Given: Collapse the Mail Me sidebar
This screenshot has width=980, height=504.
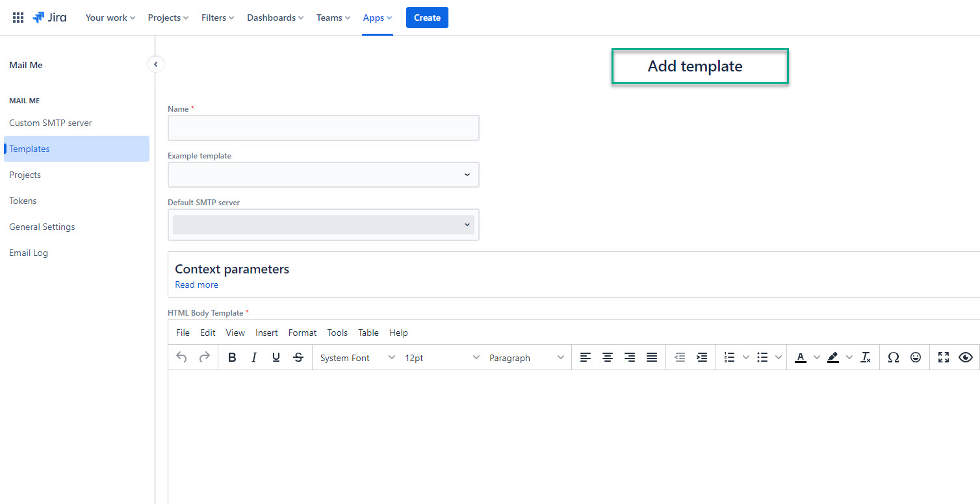Looking at the screenshot, I should tap(155, 64).
